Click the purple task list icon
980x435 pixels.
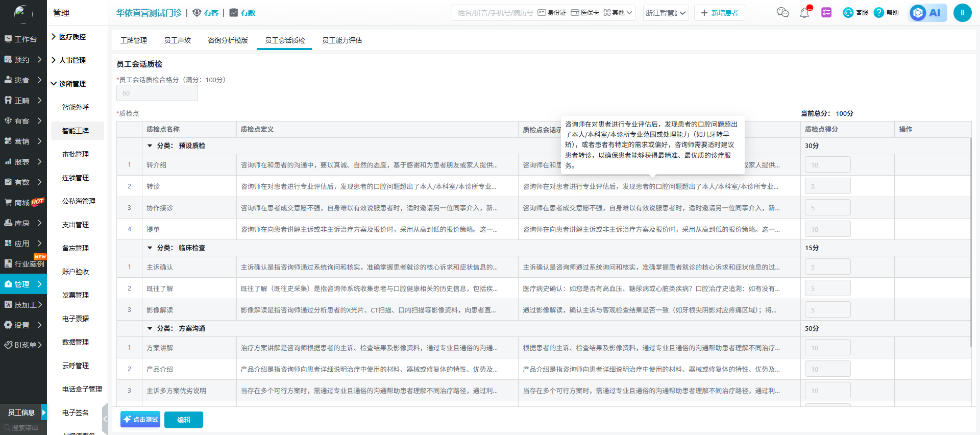tap(826, 13)
